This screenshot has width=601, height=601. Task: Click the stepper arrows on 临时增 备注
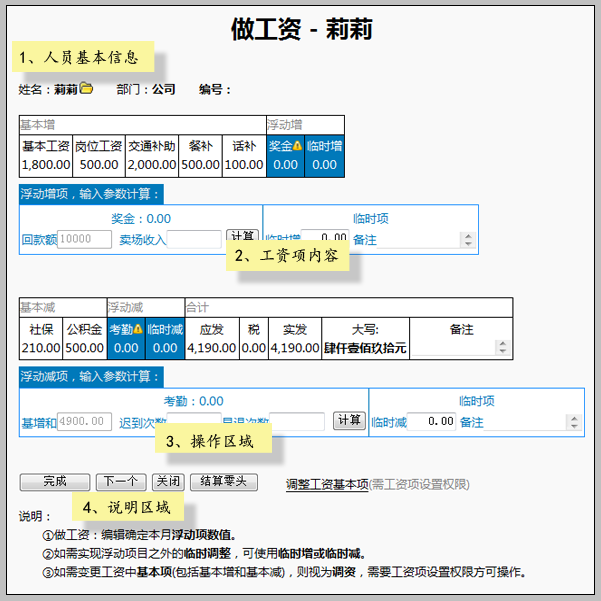tap(467, 240)
